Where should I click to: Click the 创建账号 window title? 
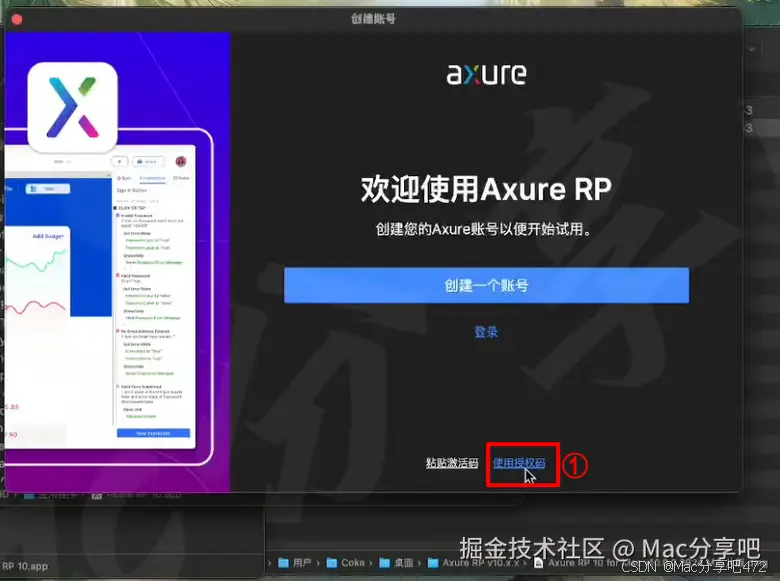(373, 19)
